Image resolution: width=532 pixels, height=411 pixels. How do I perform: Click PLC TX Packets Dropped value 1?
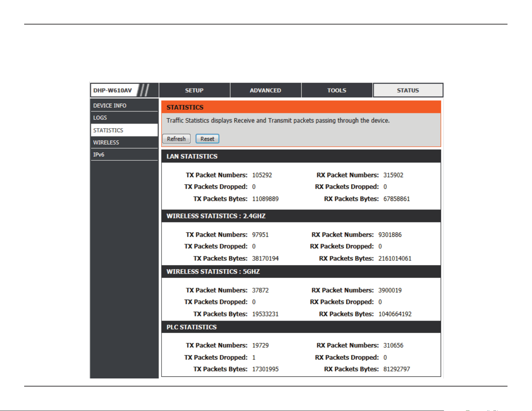[254, 358]
